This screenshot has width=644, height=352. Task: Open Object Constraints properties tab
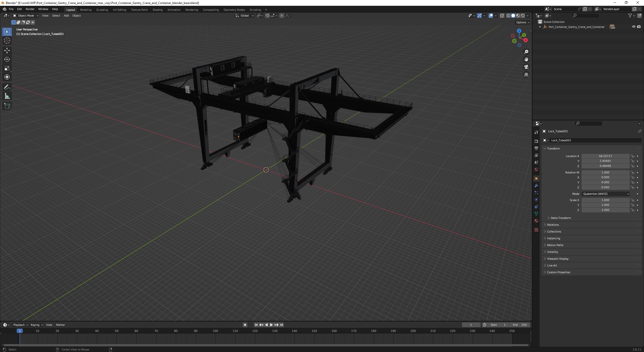tap(536, 207)
